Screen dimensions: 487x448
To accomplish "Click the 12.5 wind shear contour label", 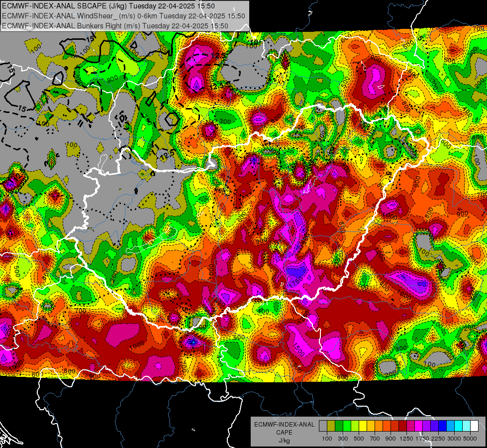I will click(x=168, y=154).
